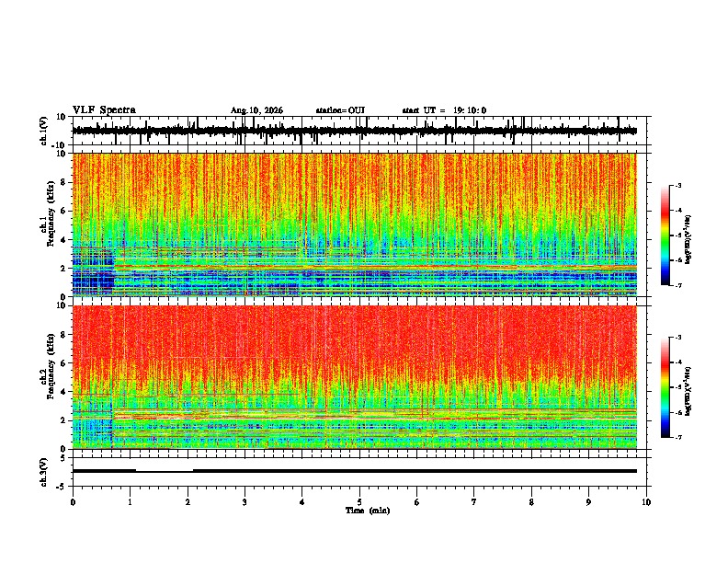Click the "station=OUI" label

click(x=340, y=110)
